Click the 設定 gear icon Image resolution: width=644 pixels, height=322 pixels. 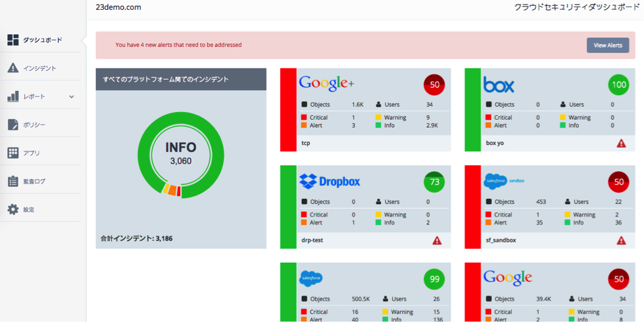coord(13,209)
